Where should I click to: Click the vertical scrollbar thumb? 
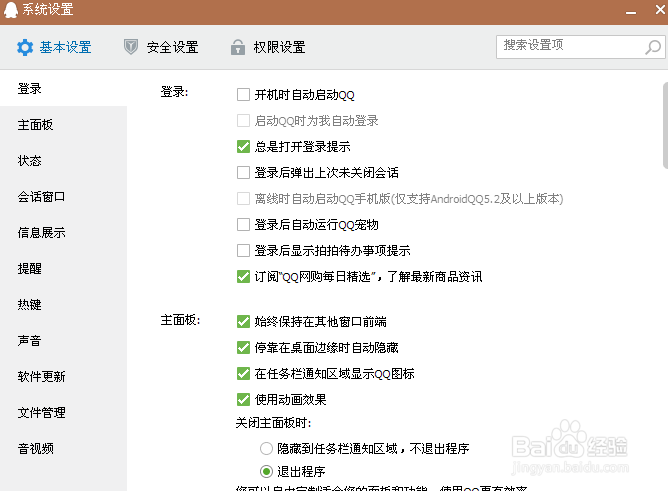(665, 126)
